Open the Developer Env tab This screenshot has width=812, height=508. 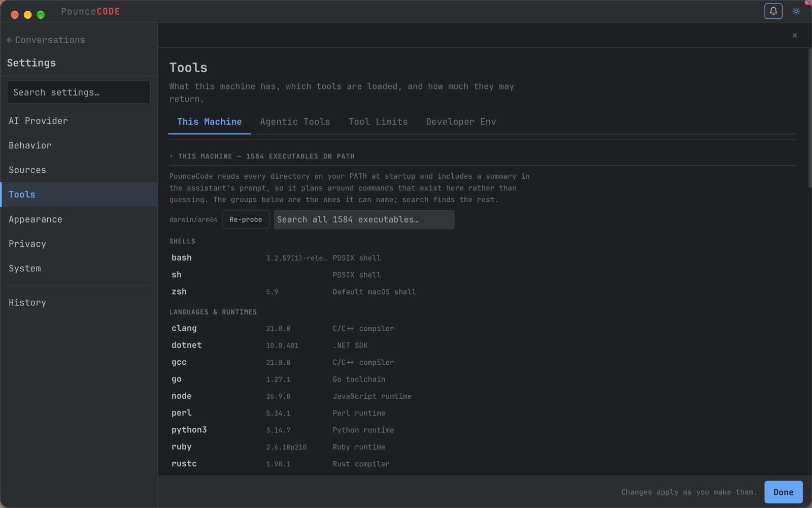[x=461, y=122]
